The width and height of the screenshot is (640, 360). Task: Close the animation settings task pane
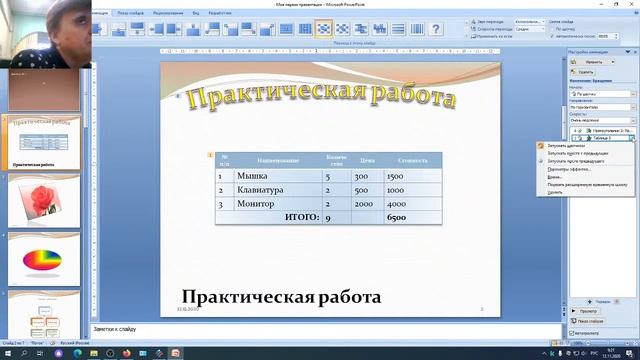tap(635, 52)
